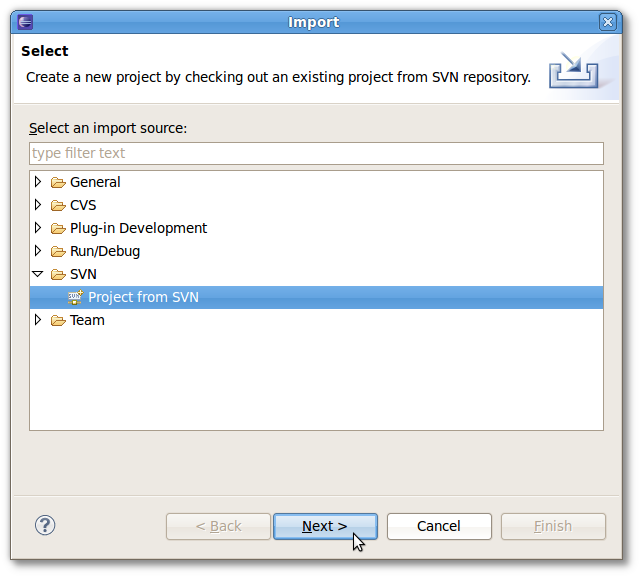Go to the Next wizard page
This screenshot has width=640, height=577.
[x=325, y=526]
